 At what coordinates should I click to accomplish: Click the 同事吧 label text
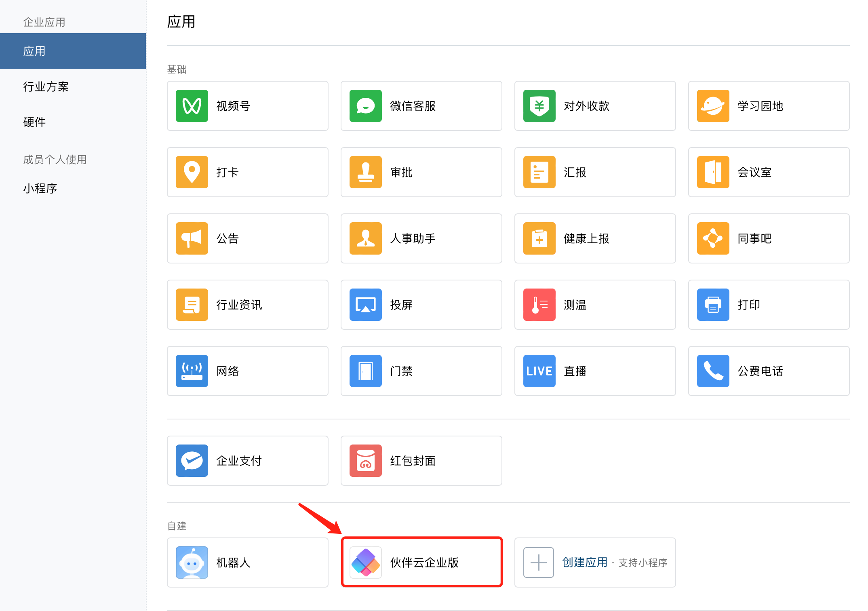click(x=754, y=238)
